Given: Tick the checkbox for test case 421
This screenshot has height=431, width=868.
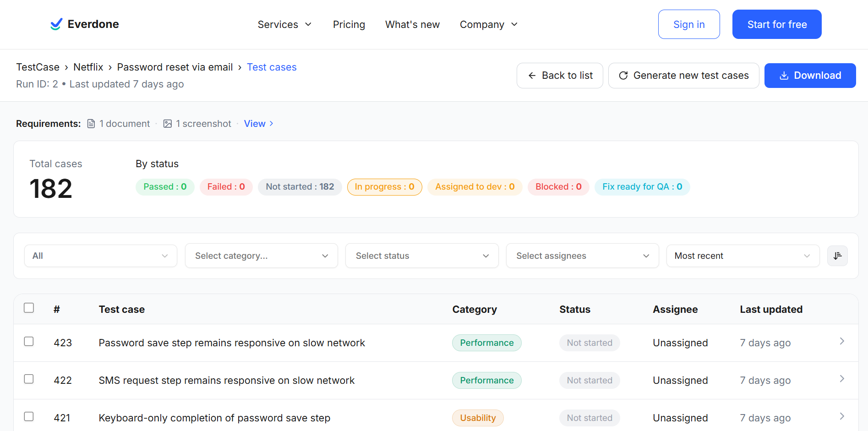Looking at the screenshot, I should (29, 416).
